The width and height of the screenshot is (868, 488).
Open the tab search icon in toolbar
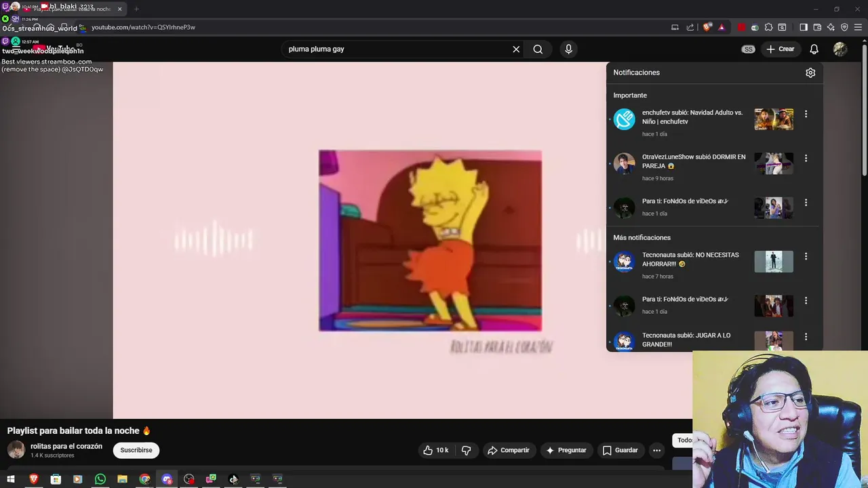(x=782, y=27)
